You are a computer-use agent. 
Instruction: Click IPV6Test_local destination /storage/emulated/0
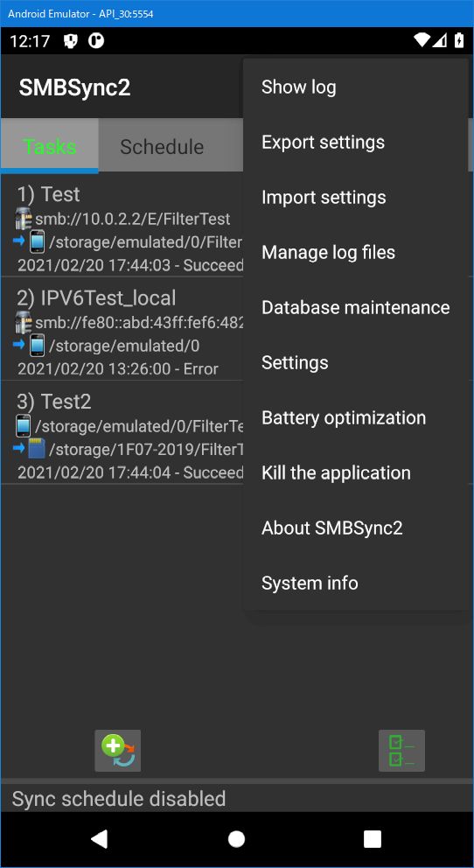tap(124, 346)
